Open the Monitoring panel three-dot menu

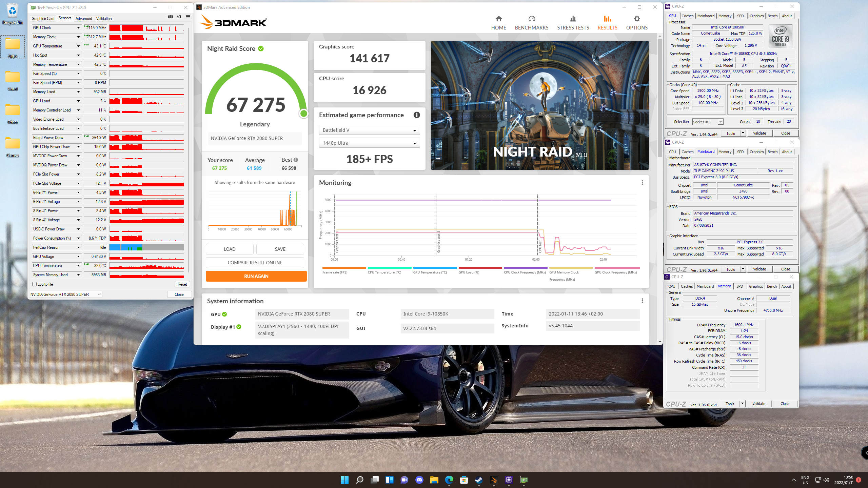coord(642,183)
